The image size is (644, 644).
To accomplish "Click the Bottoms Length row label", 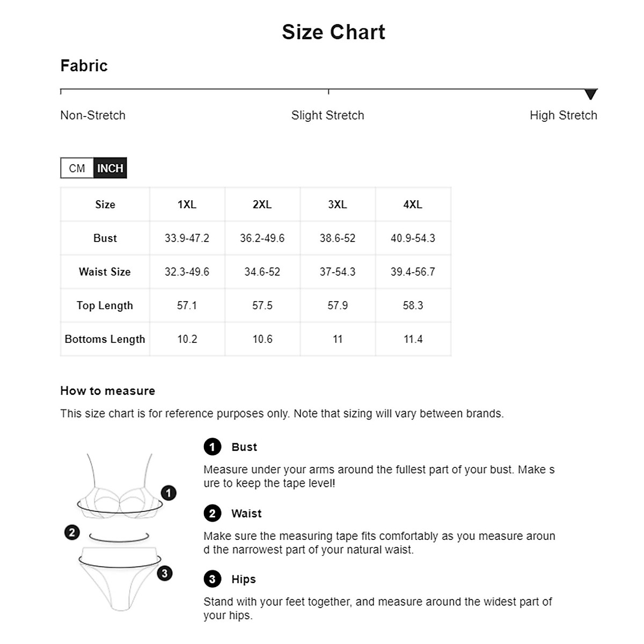I will (x=105, y=339).
